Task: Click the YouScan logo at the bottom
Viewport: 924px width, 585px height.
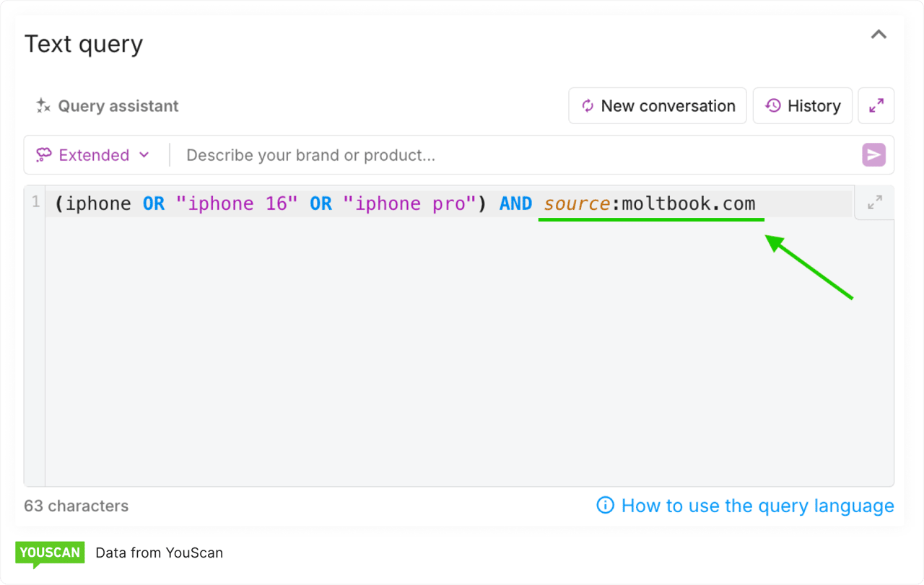Action: (x=49, y=553)
